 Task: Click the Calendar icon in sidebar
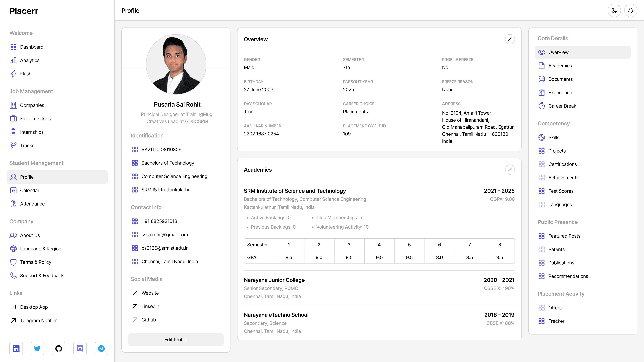(13, 190)
